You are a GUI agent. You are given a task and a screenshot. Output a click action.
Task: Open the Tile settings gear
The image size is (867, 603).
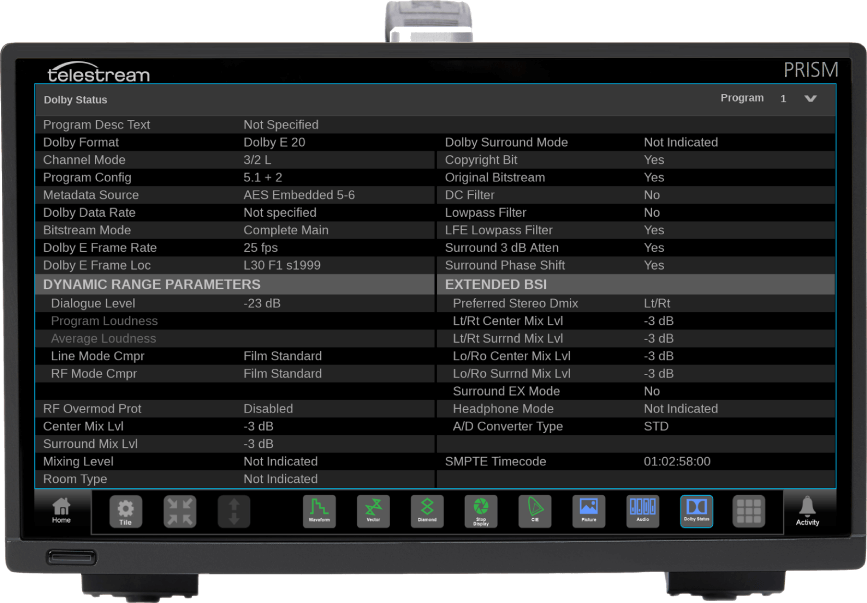coord(126,511)
